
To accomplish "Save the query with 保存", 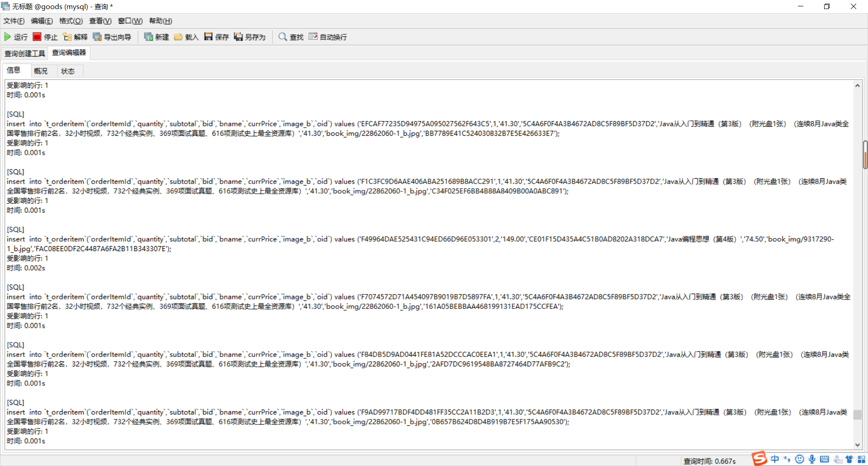I will tap(217, 37).
